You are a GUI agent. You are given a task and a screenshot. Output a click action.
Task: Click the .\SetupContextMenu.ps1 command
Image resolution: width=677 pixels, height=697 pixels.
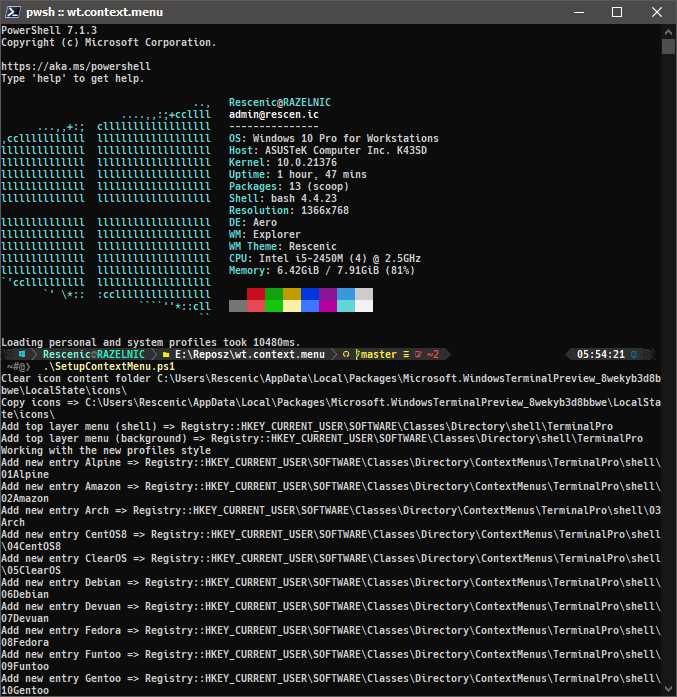coord(109,367)
